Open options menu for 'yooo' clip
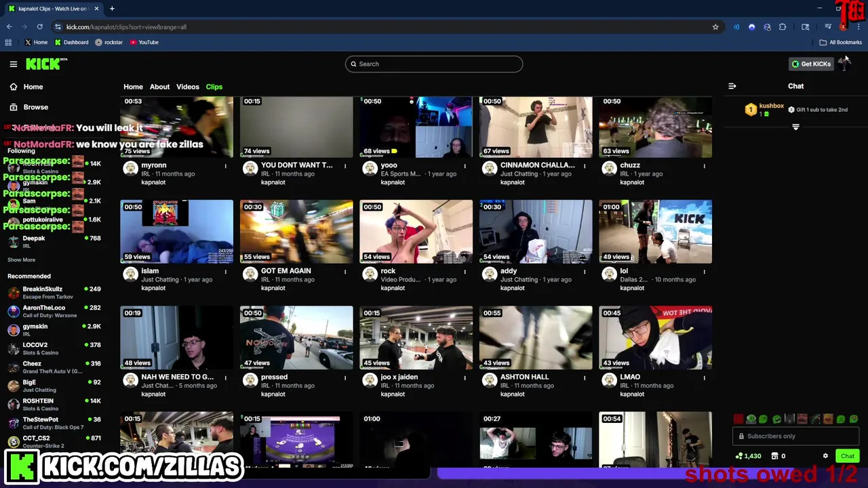The image size is (868, 488). tap(465, 166)
